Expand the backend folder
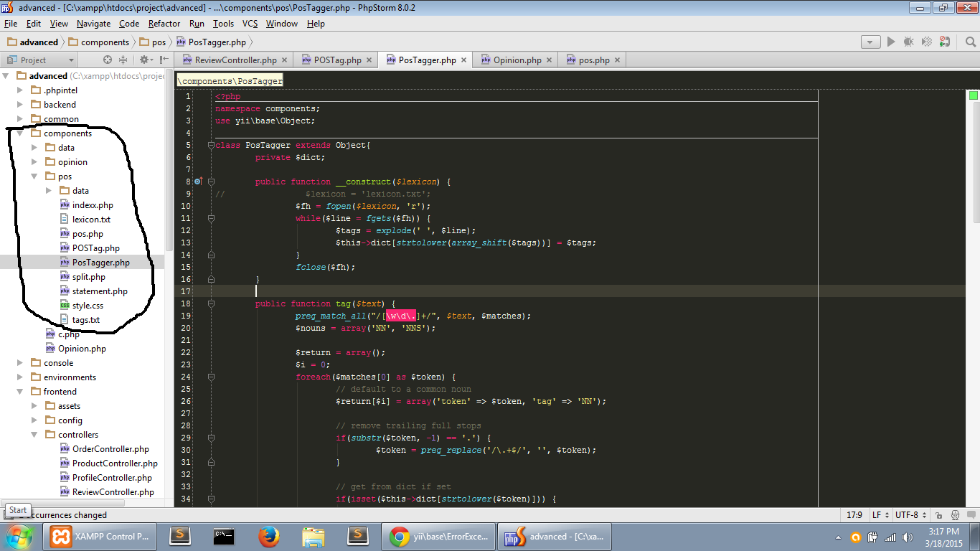The height and width of the screenshot is (551, 980). (20, 105)
